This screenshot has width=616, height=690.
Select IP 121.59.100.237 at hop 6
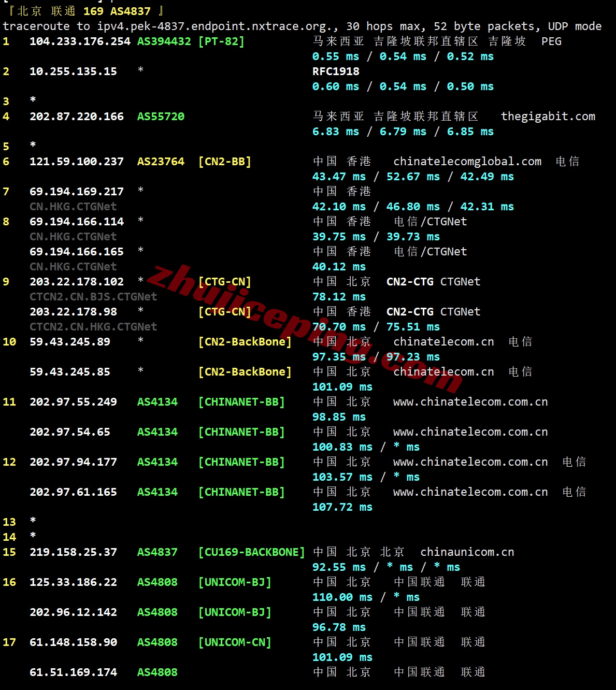pos(77,162)
